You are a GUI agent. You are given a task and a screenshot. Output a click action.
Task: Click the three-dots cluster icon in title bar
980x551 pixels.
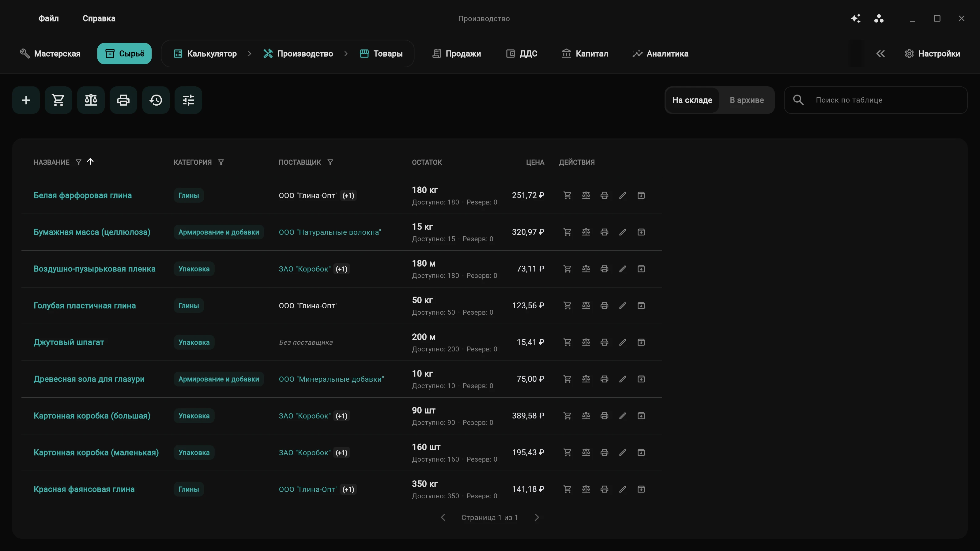coord(879,18)
